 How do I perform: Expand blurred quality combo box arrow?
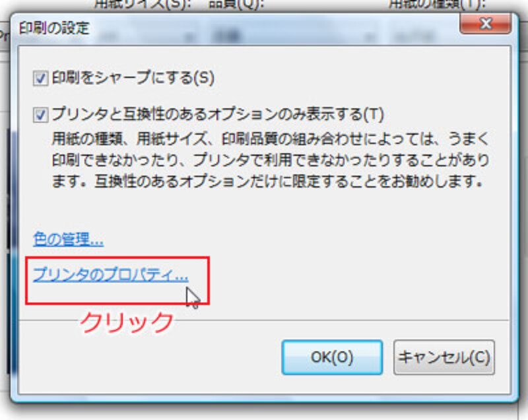[370, 36]
